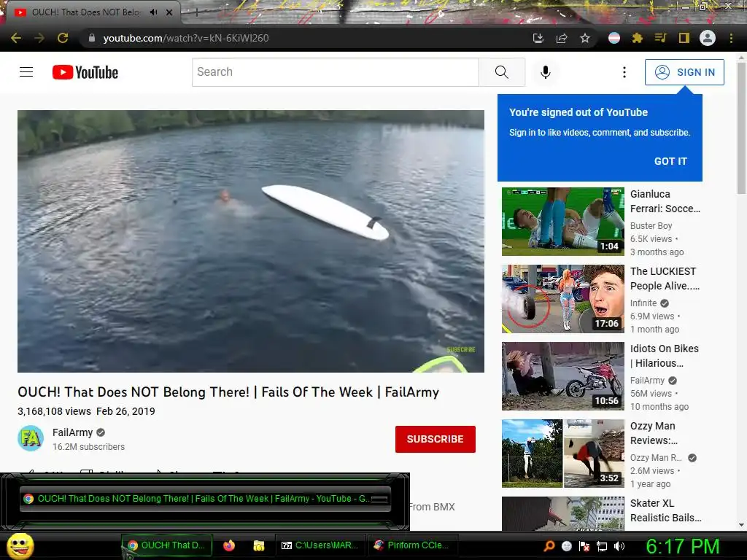This screenshot has width=747, height=560.
Task: Click the FailArmy channel avatar
Action: pos(31,438)
